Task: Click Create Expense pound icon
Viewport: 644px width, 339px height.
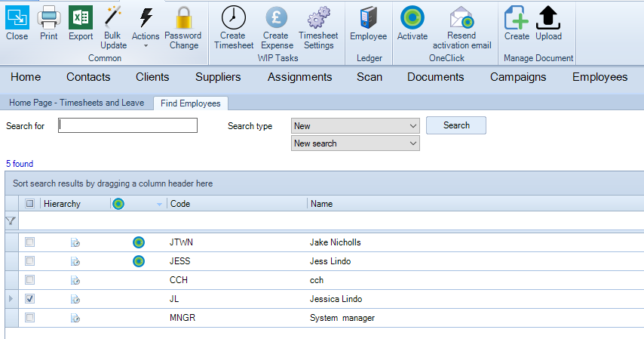Action: [x=277, y=17]
